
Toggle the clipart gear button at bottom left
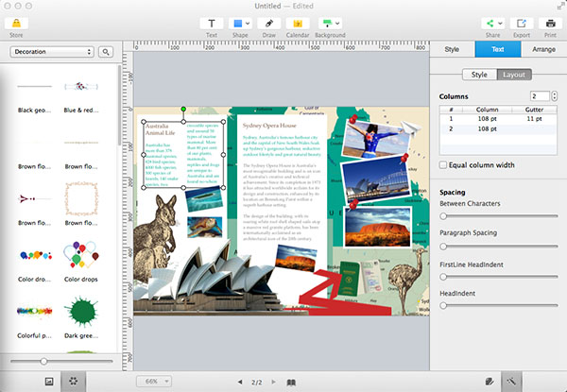click(74, 380)
